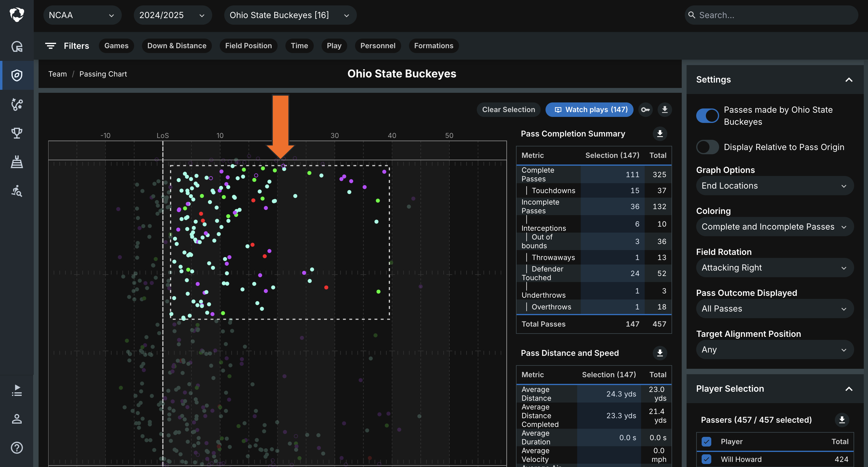Viewport: 868px width, 467px height.
Task: Open the Formations filter
Action: [x=434, y=46]
